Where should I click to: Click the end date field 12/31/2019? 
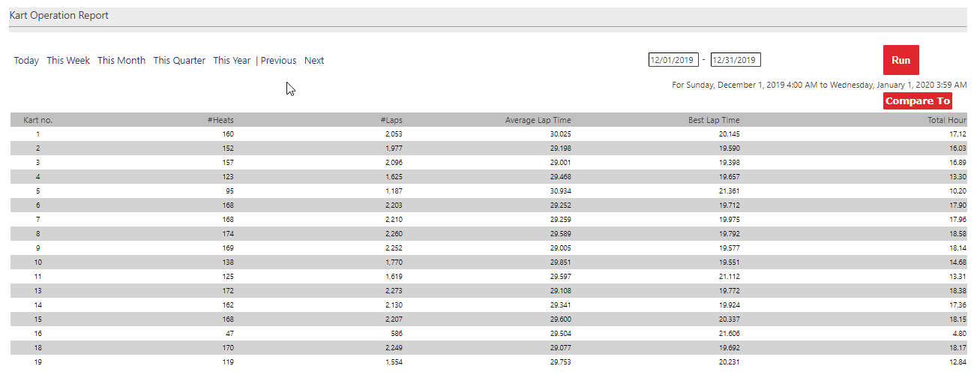pyautogui.click(x=736, y=60)
